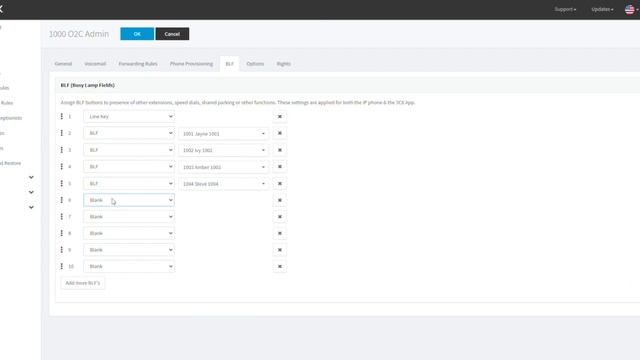
Task: Switch to the Forwarding Rules tab
Action: pyautogui.click(x=138, y=64)
